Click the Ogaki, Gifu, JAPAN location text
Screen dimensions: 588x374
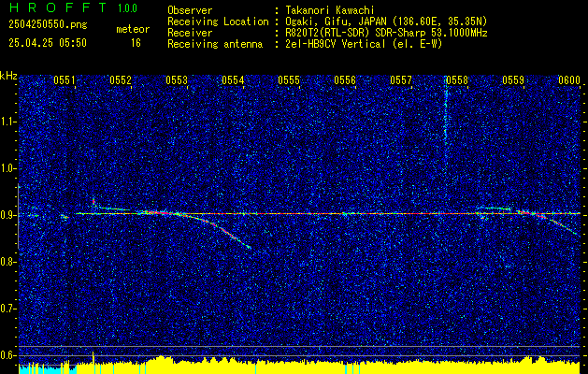[x=386, y=22]
